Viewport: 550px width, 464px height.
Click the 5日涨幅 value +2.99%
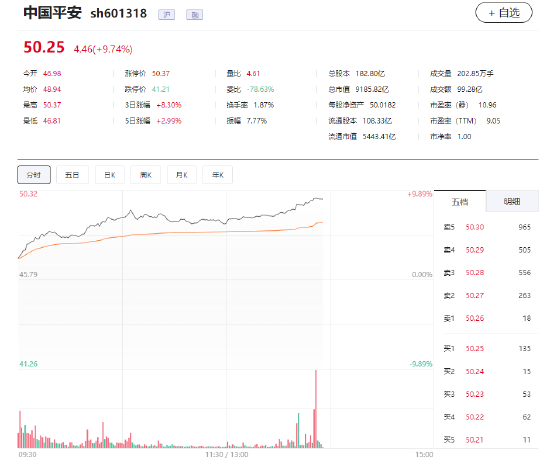tap(169, 121)
